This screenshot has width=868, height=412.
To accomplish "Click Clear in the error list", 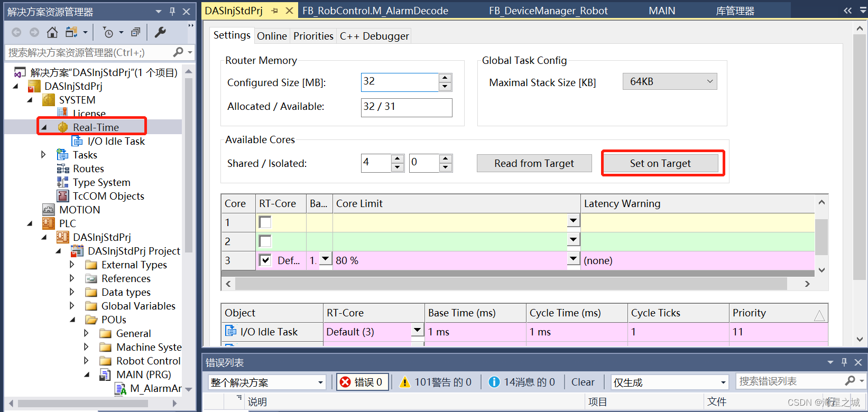I will tap(583, 382).
